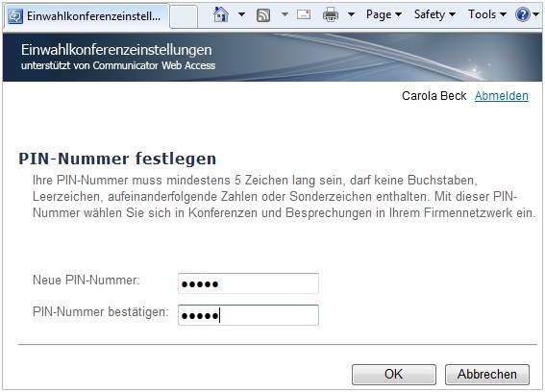Expand the Print options dropdown arrow
The height and width of the screenshot is (392, 545).
(352, 14)
